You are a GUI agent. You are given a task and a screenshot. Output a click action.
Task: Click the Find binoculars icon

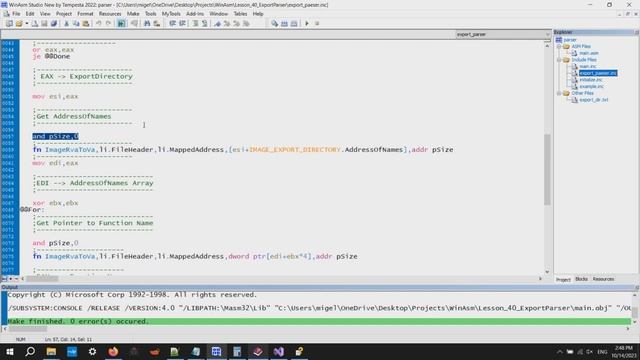pyautogui.click(x=147, y=24)
